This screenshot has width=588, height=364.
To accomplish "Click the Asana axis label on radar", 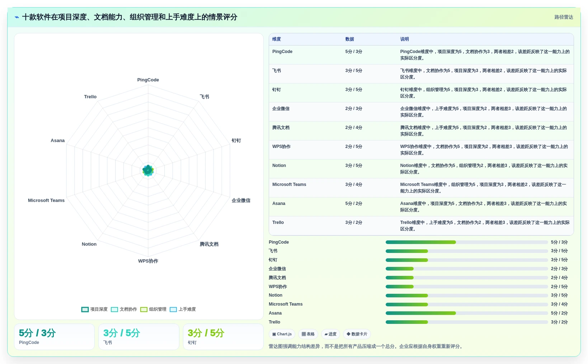I will pos(58,141).
